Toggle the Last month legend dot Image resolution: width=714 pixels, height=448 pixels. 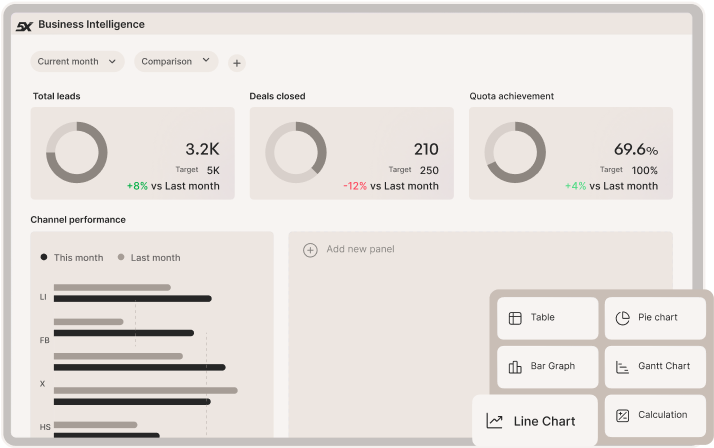[121, 257]
